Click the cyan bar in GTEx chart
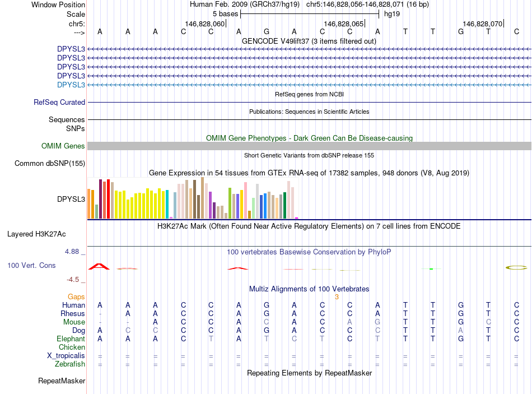This screenshot has width=532, height=394. coord(167,204)
